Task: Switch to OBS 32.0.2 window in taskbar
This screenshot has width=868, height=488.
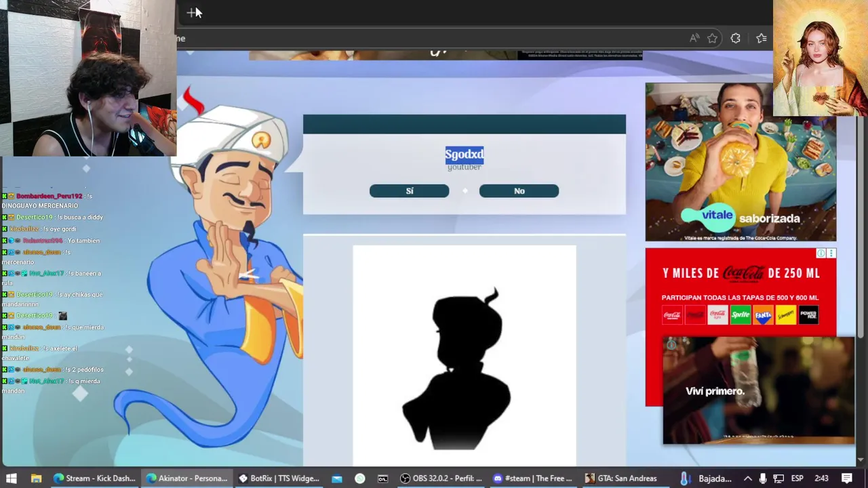Action: tap(441, 479)
